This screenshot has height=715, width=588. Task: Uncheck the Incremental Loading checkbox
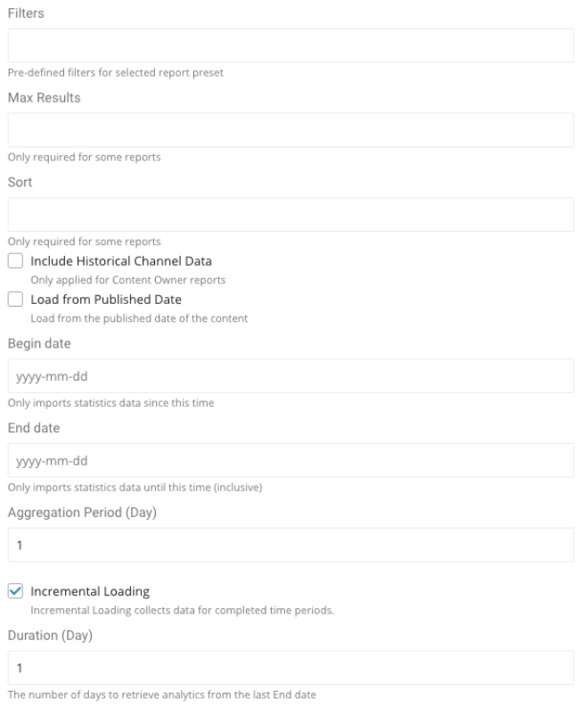(15, 591)
